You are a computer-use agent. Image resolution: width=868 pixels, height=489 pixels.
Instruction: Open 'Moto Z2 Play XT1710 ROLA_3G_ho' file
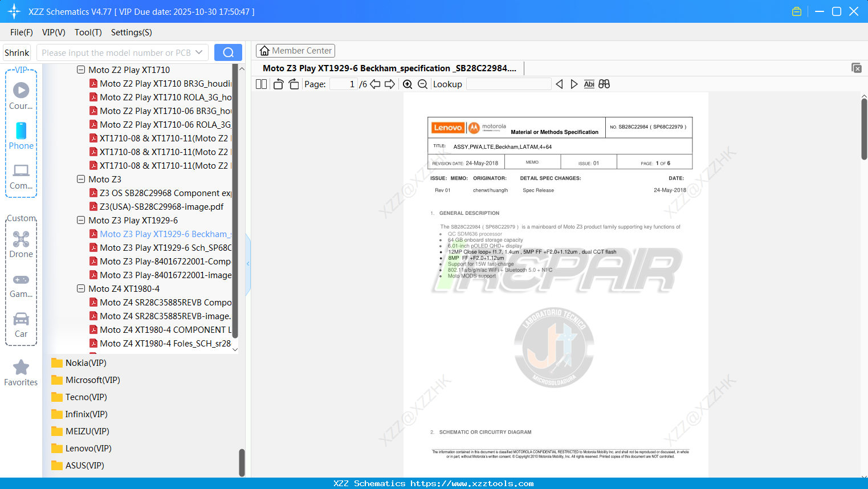(x=160, y=97)
